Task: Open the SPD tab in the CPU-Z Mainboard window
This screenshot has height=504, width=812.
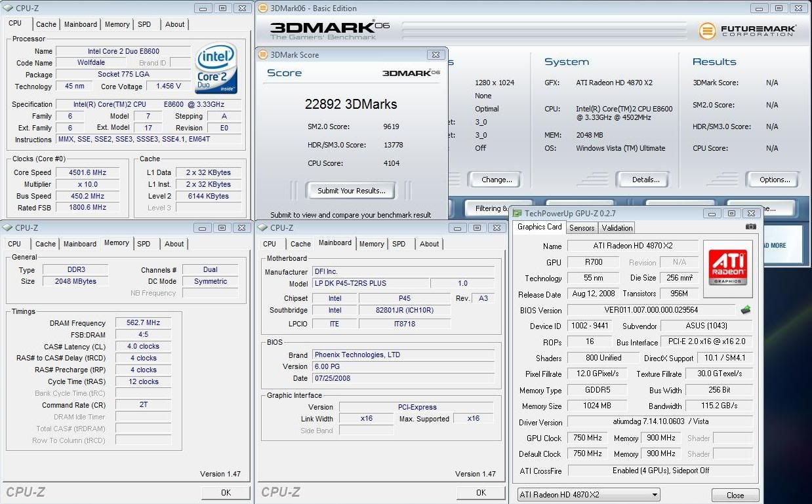Action: coord(399,244)
